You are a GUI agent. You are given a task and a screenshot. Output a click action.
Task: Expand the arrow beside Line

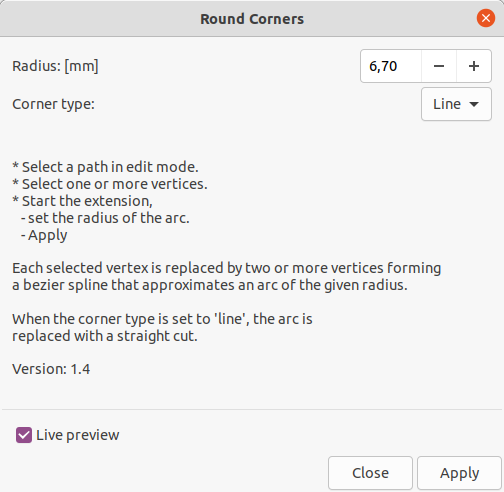(x=474, y=104)
